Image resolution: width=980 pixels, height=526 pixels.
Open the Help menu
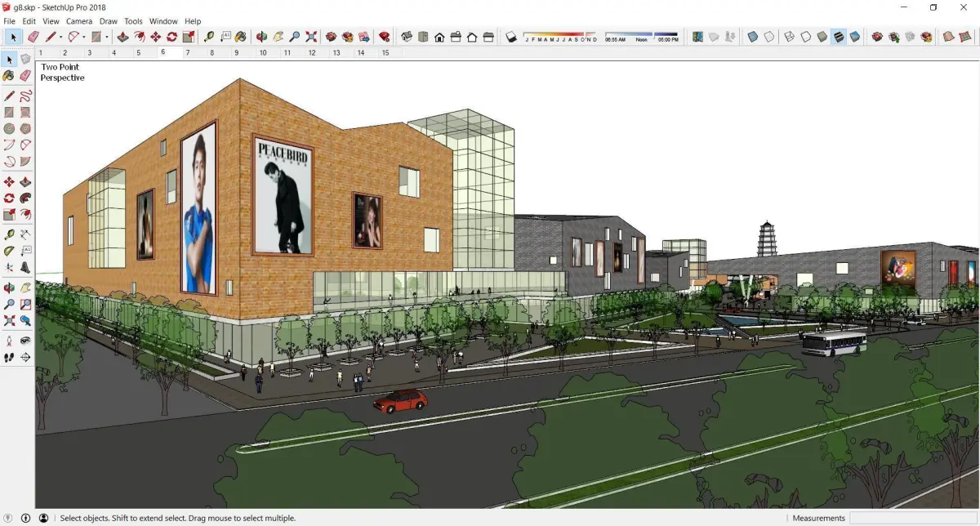[x=193, y=21]
